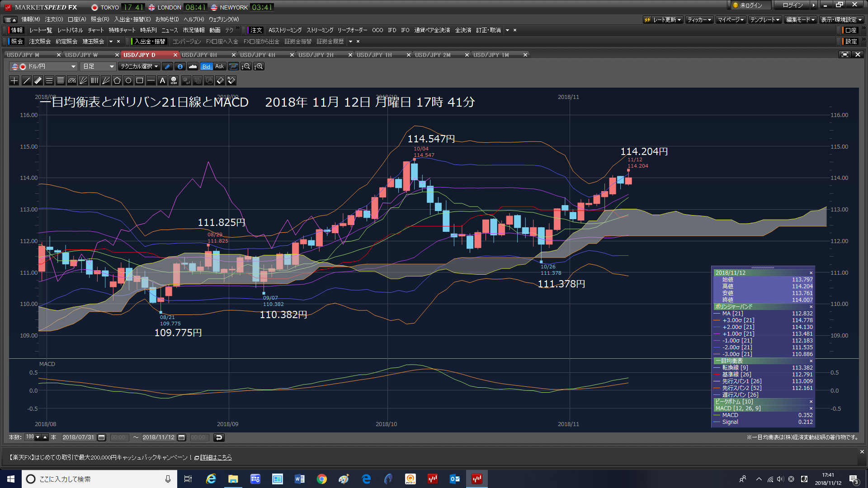Click the eraser tool in drawing toolbar
Image resolution: width=868 pixels, height=488 pixels.
click(220, 80)
